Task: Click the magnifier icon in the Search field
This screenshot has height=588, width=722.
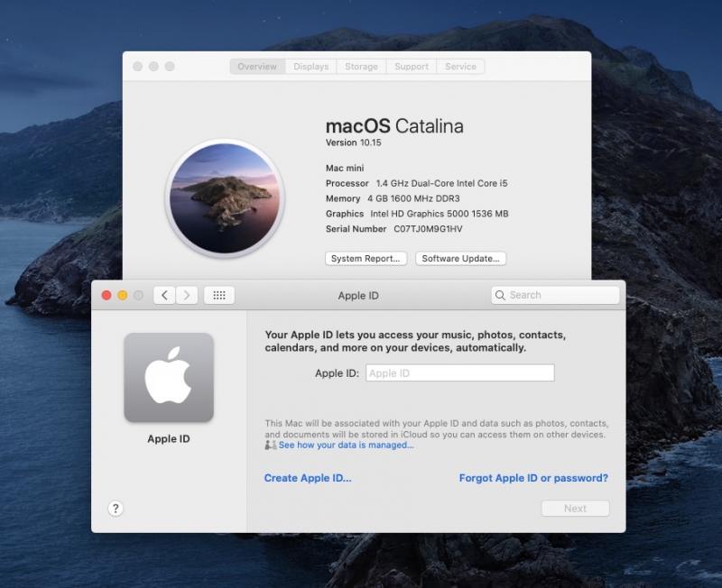Action: [x=500, y=295]
